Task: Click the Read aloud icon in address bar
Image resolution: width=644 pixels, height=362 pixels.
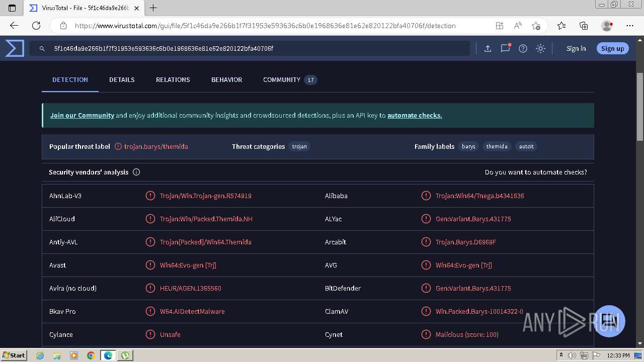Action: [518, 26]
